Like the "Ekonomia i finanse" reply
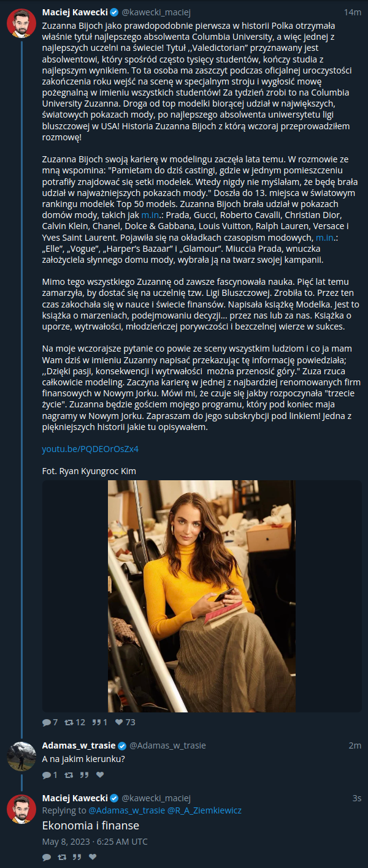Screen dimensions: 368x868 [93, 857]
